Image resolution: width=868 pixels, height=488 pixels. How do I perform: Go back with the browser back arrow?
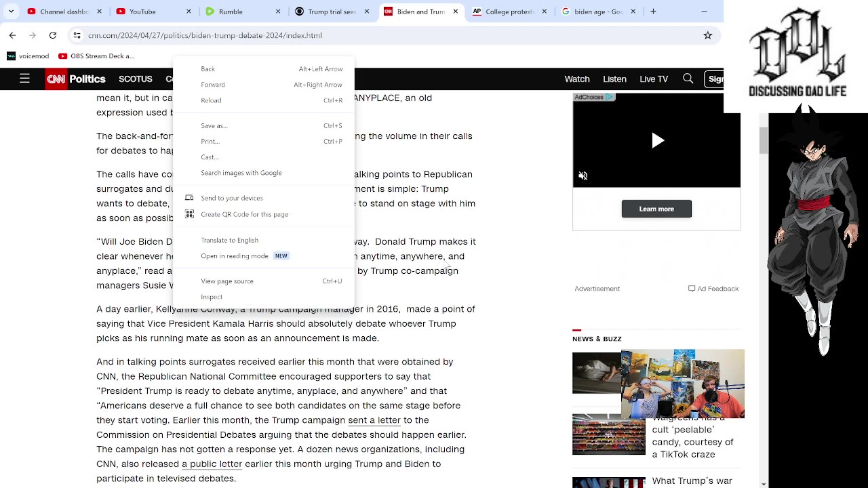coord(12,35)
